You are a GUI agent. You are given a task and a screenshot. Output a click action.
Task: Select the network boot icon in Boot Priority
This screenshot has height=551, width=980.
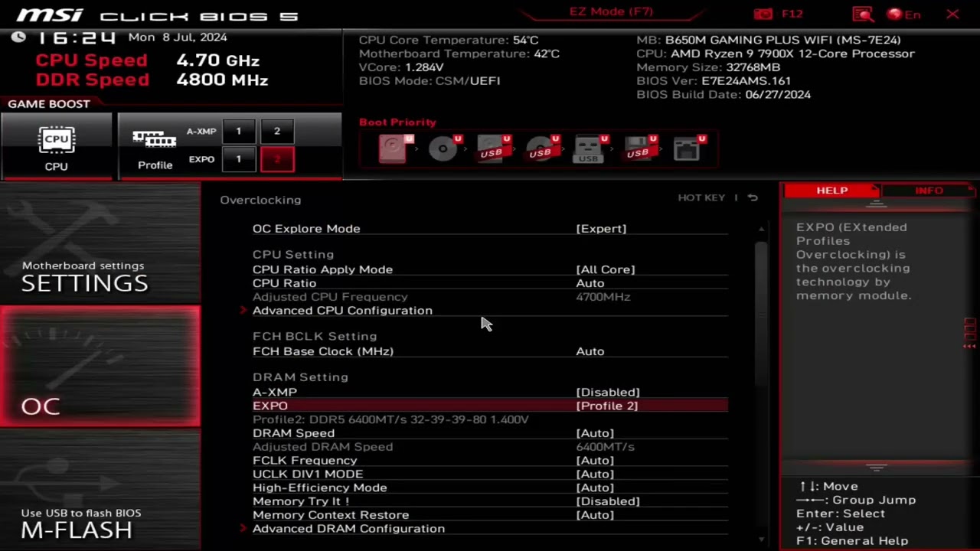pos(688,148)
